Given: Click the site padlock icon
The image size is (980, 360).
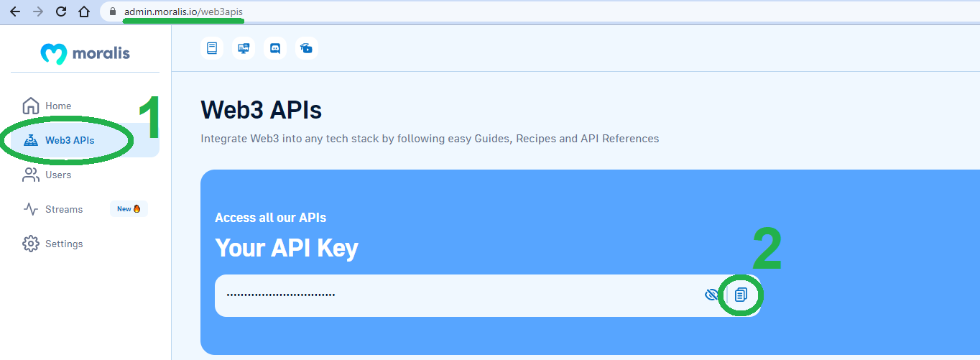Looking at the screenshot, I should [112, 12].
